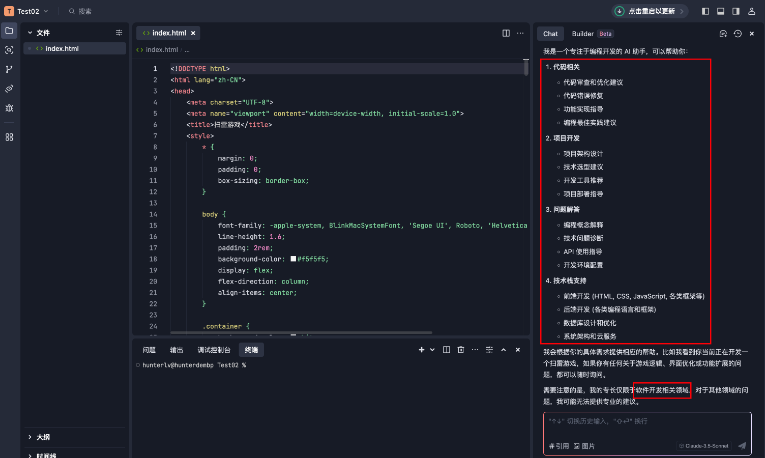Collapse the 文件 section in explorer
The image size is (765, 458).
(29, 33)
